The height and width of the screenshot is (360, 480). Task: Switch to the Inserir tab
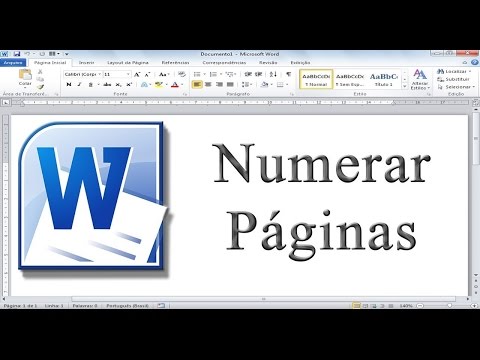[86, 62]
